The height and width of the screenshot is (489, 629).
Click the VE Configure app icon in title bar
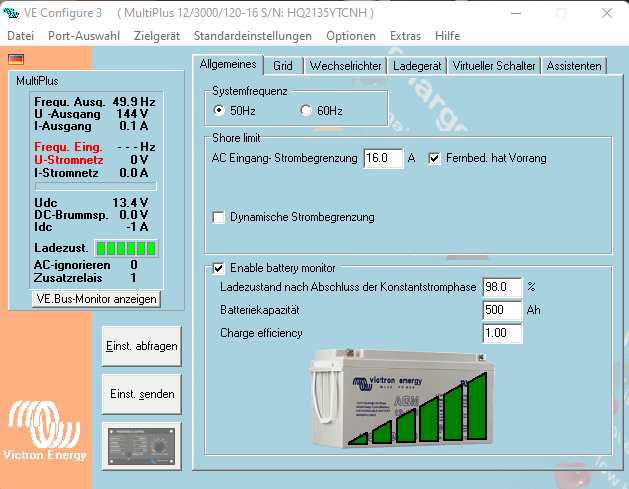[11, 13]
